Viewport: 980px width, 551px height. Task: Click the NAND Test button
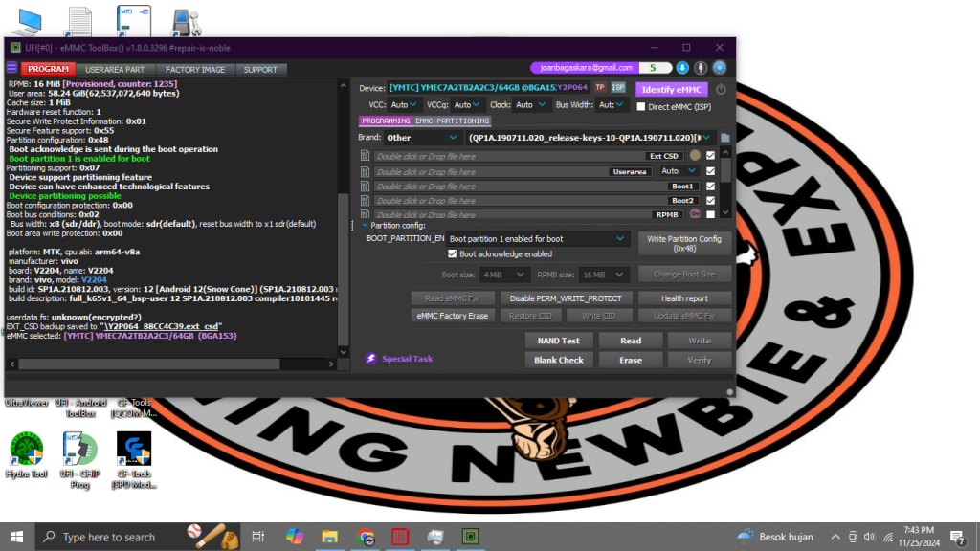pos(559,341)
